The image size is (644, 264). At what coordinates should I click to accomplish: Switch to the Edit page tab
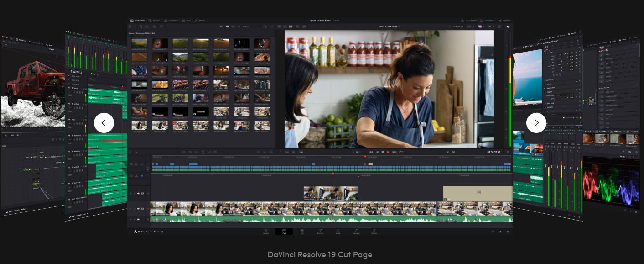[x=302, y=232]
